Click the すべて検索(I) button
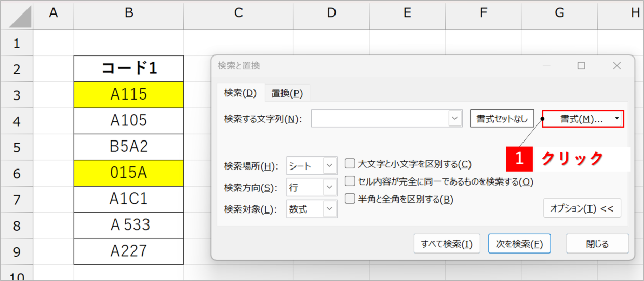The image size is (644, 281). point(447,244)
